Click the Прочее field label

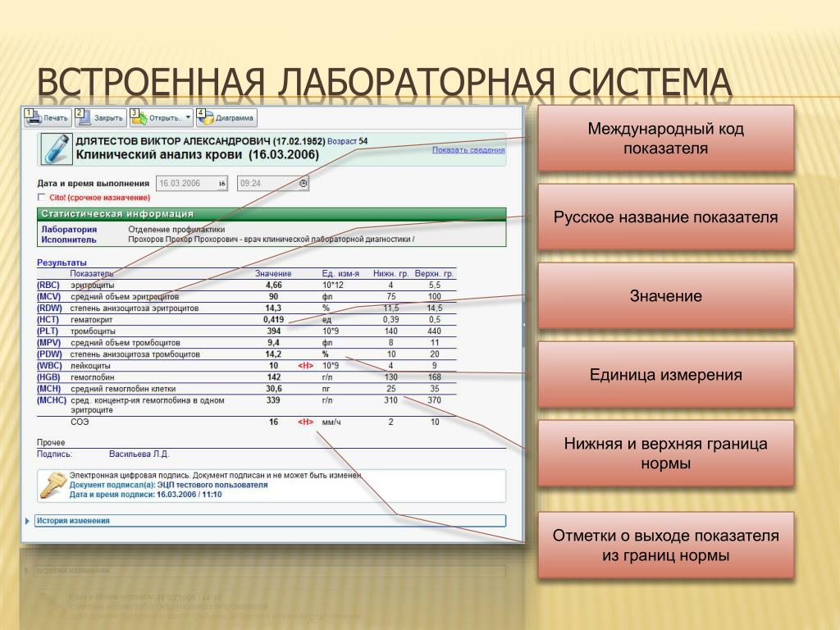tap(51, 442)
